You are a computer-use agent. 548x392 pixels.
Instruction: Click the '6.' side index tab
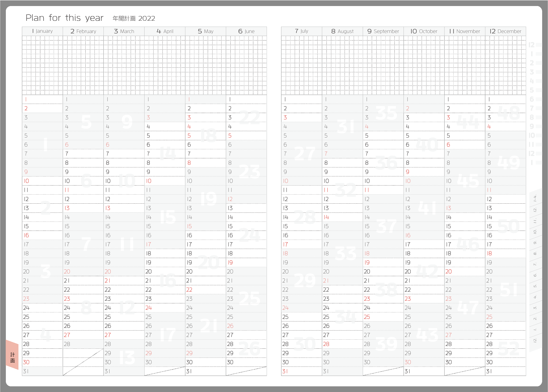(x=535, y=275)
